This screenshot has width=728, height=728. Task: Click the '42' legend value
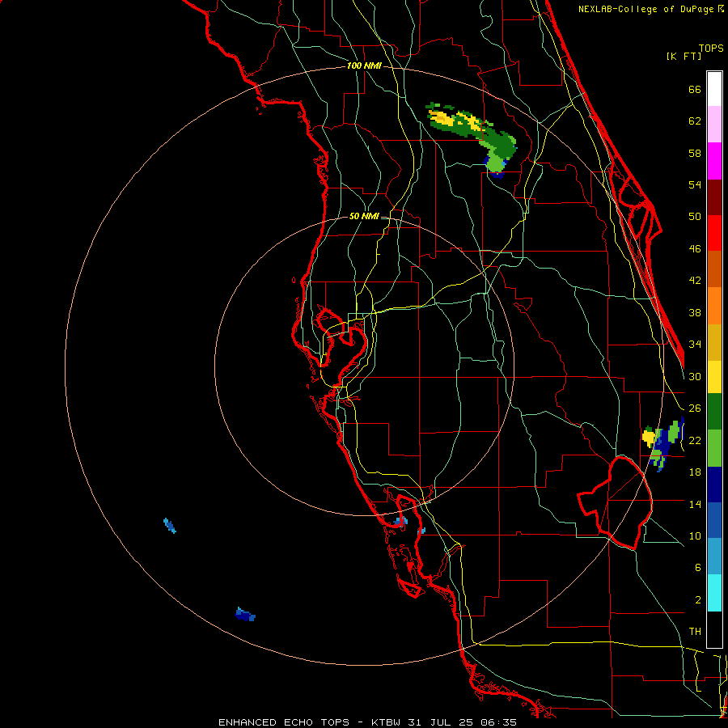[695, 281]
